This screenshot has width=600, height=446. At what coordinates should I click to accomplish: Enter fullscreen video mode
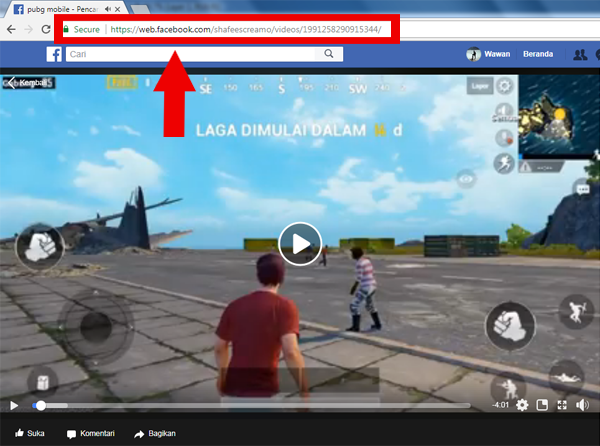pyautogui.click(x=562, y=405)
